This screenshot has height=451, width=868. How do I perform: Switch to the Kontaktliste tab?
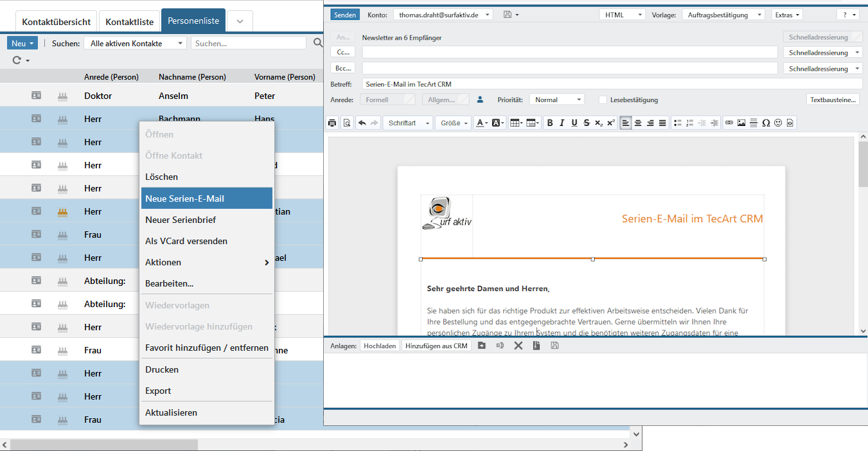pyautogui.click(x=130, y=22)
